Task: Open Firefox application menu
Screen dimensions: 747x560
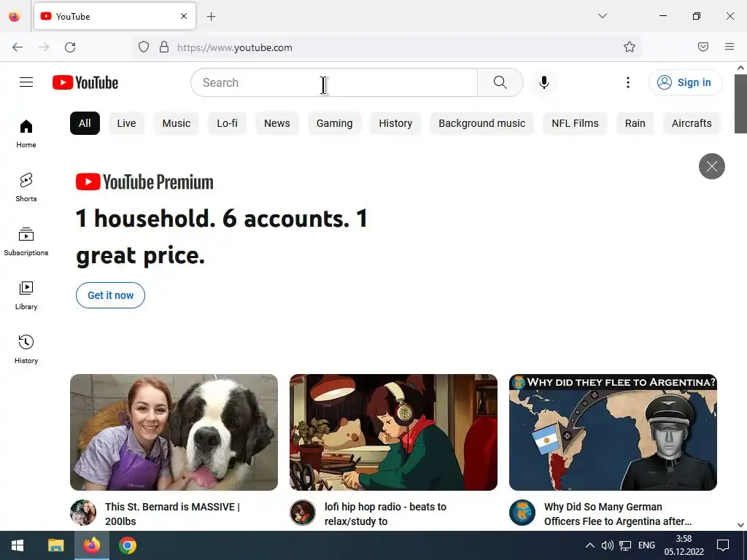Action: click(x=729, y=47)
